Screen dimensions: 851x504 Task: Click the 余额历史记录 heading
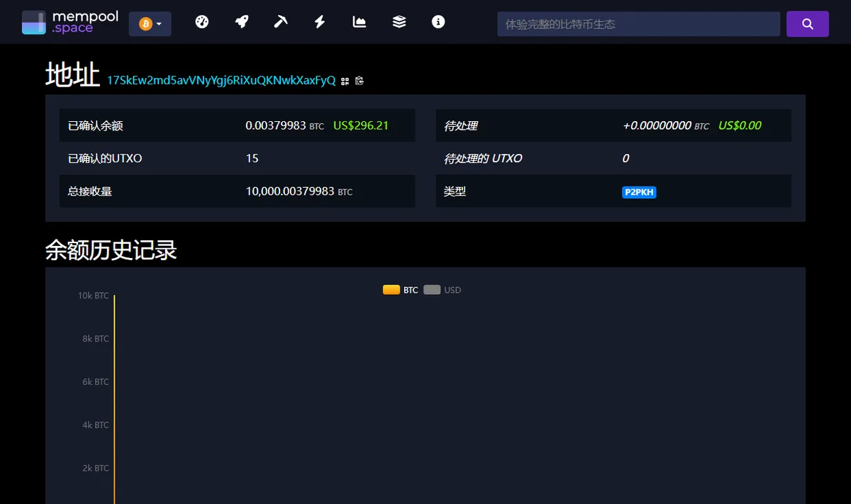(111, 250)
